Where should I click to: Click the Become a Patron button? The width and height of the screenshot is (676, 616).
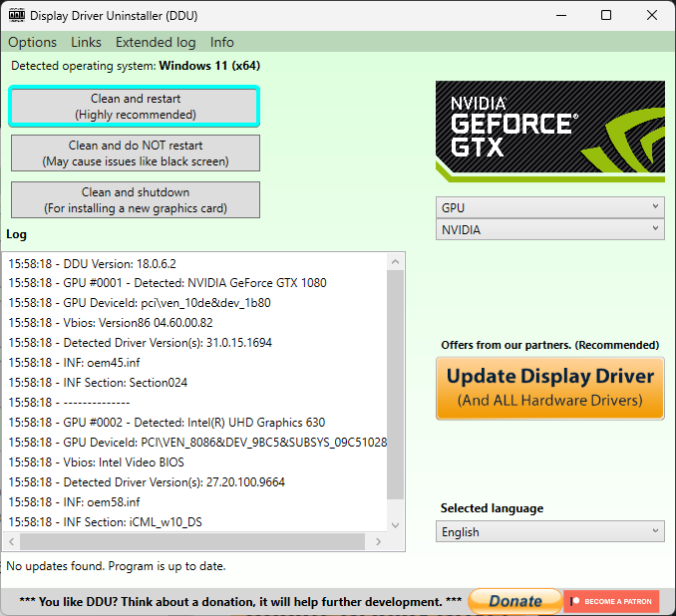(611, 601)
